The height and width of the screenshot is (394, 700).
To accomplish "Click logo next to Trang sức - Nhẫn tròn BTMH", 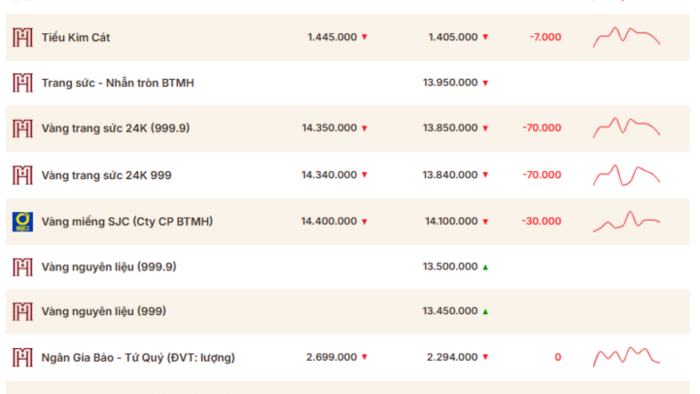I will [22, 83].
